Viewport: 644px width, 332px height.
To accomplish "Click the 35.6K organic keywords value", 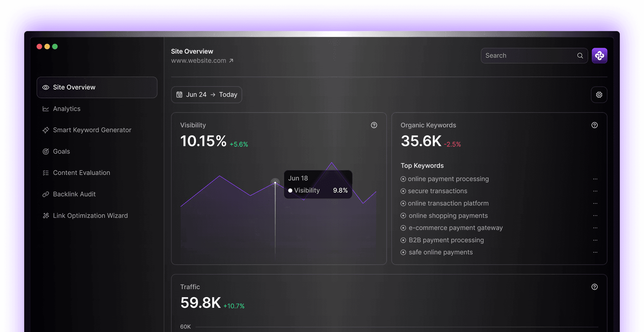I will click(x=421, y=141).
